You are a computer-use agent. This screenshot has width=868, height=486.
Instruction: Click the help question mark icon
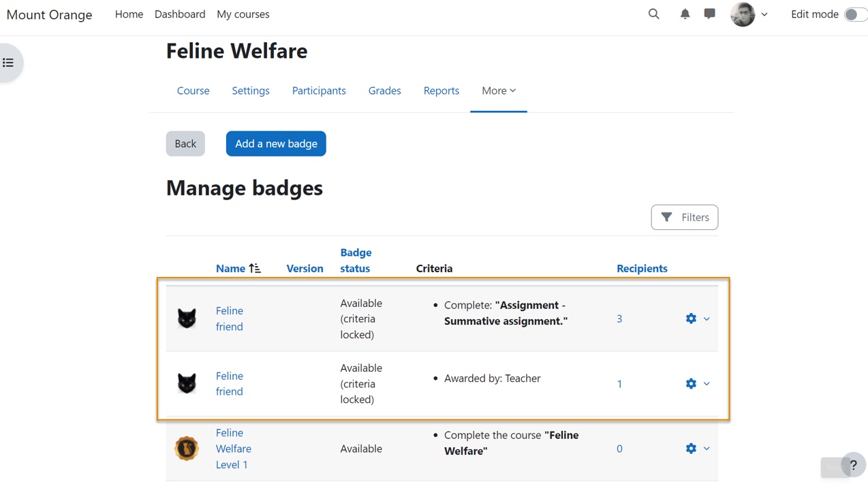pyautogui.click(x=853, y=464)
